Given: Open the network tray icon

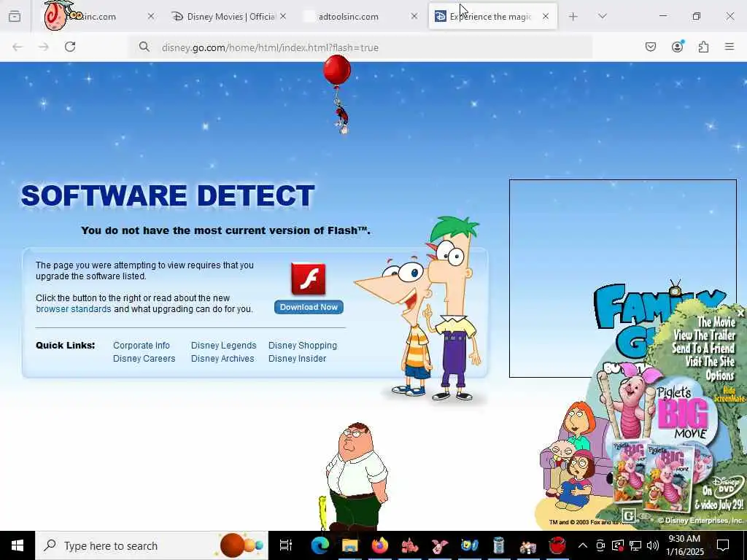Looking at the screenshot, I should 635,545.
